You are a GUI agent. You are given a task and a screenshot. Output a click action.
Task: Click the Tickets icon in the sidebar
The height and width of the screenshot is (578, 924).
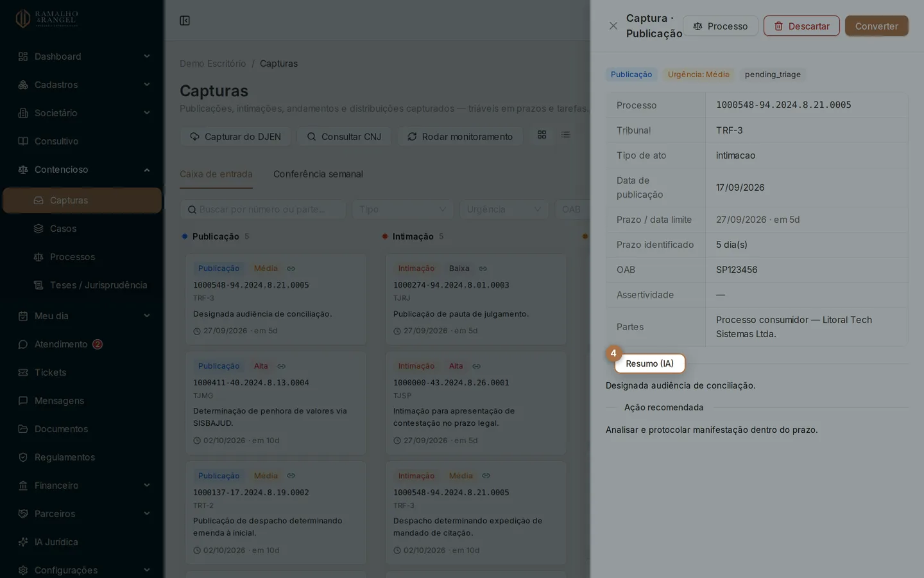point(23,372)
